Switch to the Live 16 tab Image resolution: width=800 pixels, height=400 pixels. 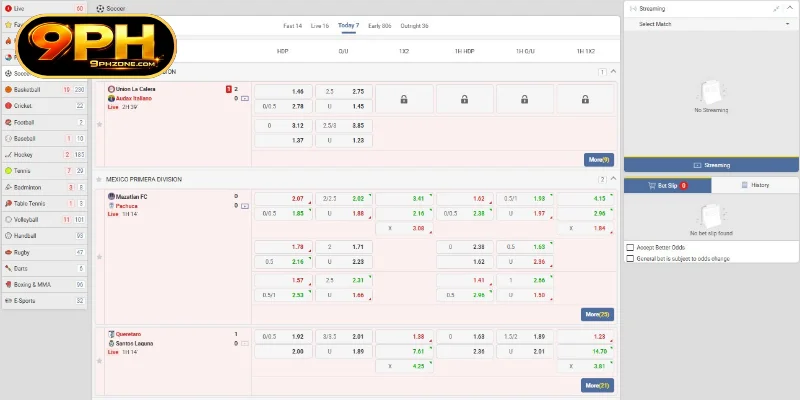click(x=320, y=26)
